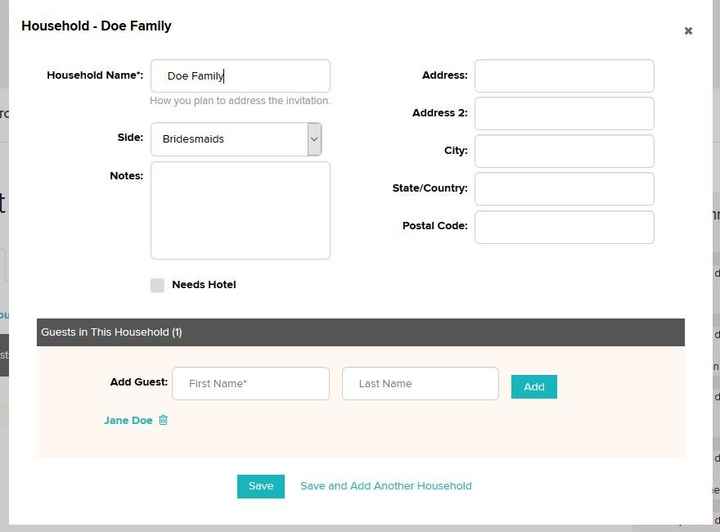Click the Postal Code input field
The width and height of the screenshot is (720, 532).
point(564,227)
